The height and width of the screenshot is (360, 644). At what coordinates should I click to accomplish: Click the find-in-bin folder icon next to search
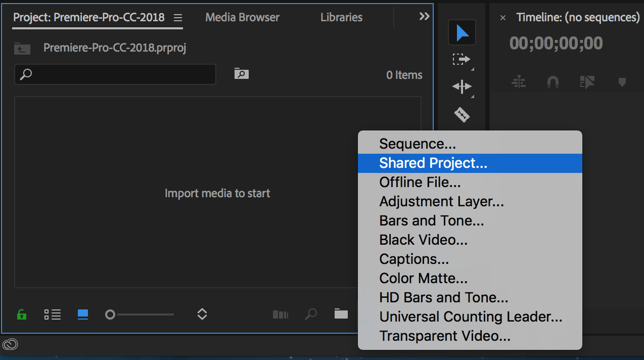(x=242, y=74)
